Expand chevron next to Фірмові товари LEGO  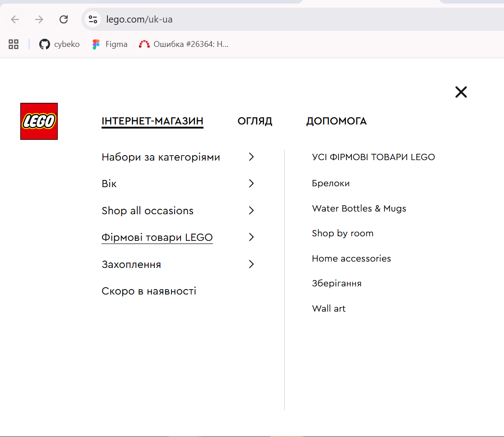[x=251, y=237]
